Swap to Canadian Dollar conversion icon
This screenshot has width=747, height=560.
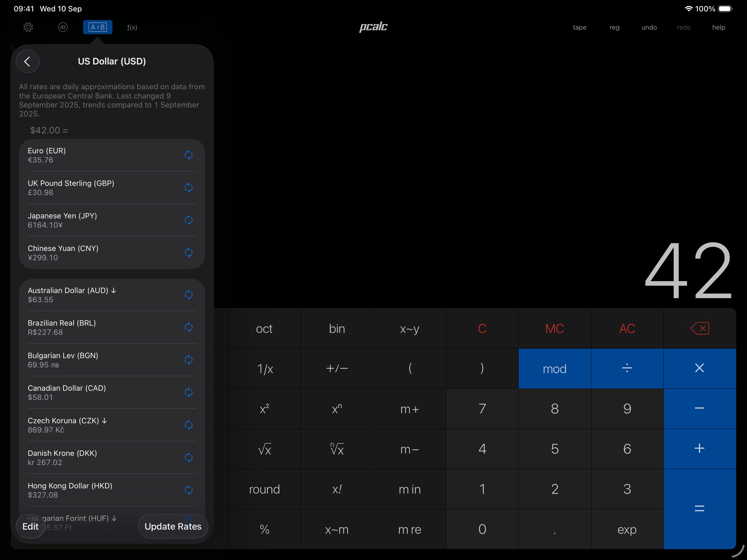click(x=189, y=392)
